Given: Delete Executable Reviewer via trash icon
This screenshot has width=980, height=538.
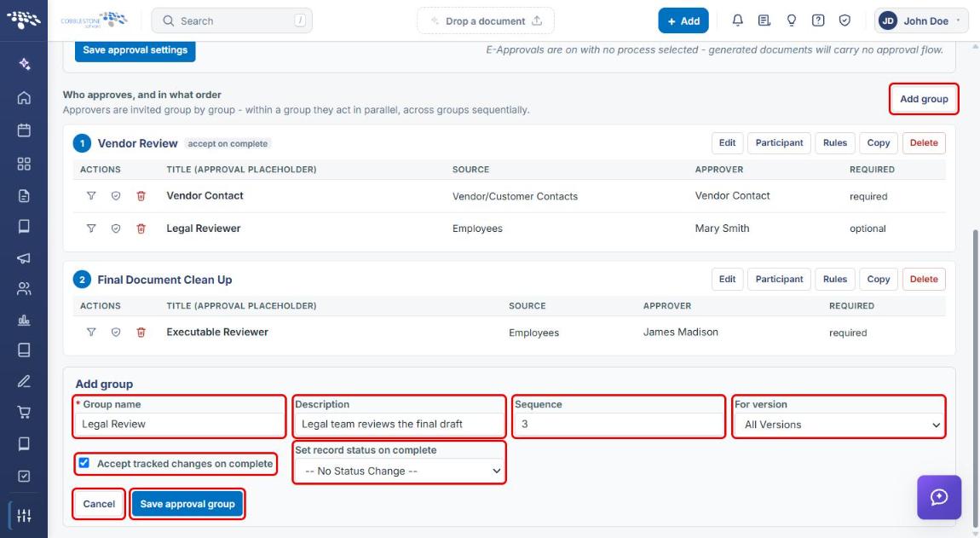Looking at the screenshot, I should click(141, 333).
